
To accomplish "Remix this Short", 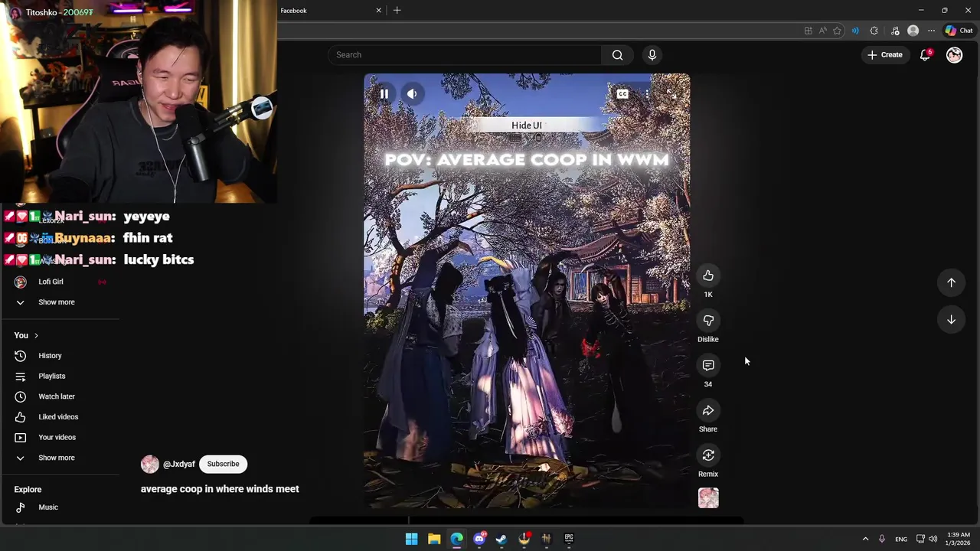I will tap(708, 455).
